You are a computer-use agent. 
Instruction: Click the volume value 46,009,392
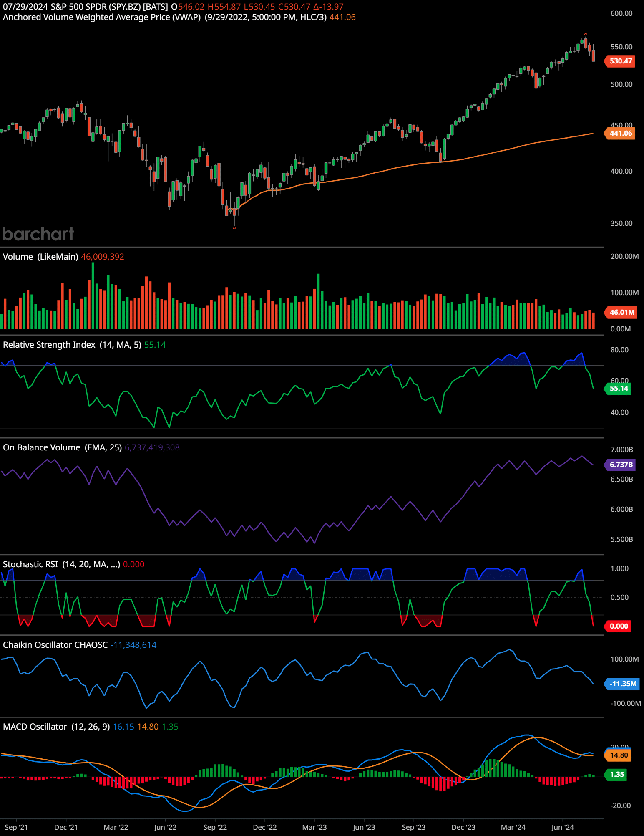click(x=103, y=257)
